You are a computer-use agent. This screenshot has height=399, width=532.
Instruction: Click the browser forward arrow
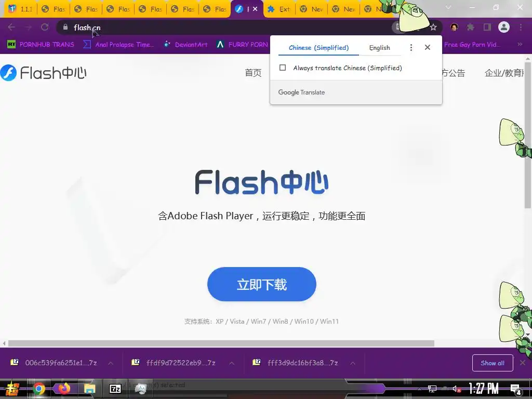tap(28, 27)
